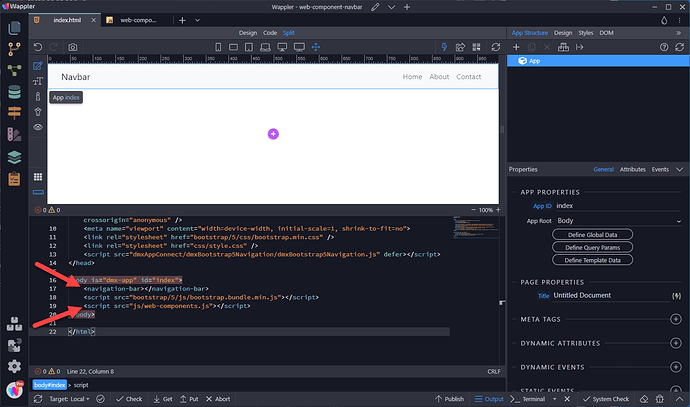The height and width of the screenshot is (407, 690).
Task: Switch to the Split view tab
Action: 289,33
